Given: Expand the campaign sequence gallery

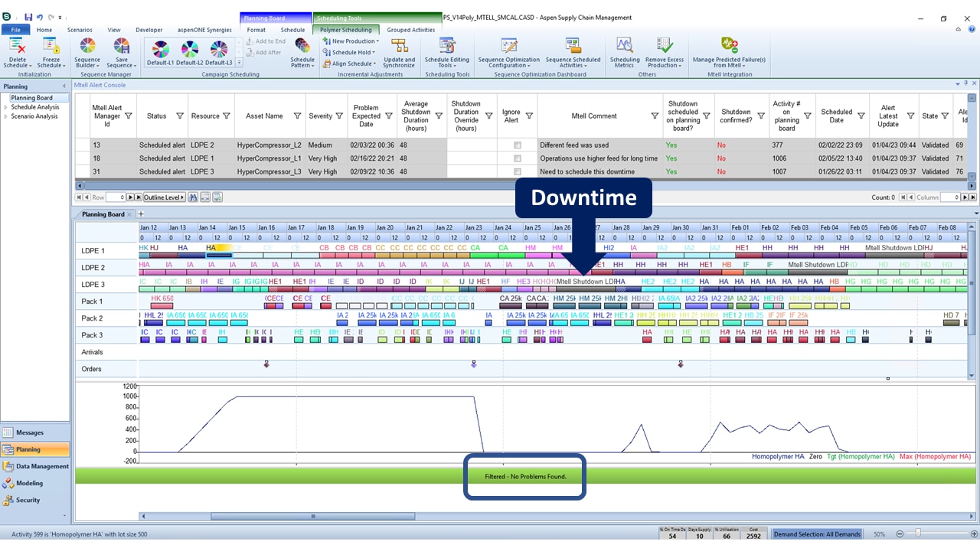Looking at the screenshot, I should pos(239,63).
